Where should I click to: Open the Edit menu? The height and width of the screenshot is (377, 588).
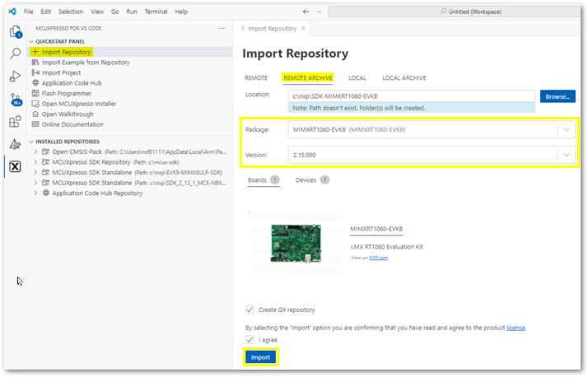[x=46, y=12]
